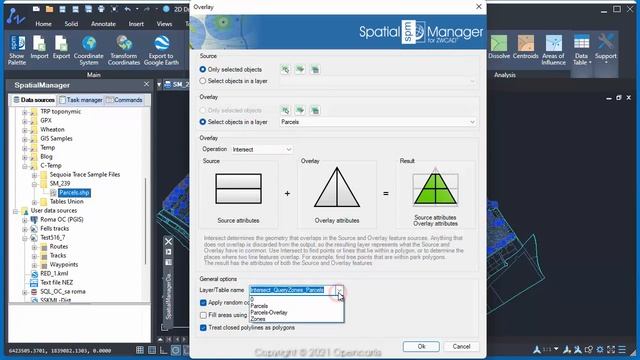
Task: Open the Coordinate System tool
Action: click(89, 50)
